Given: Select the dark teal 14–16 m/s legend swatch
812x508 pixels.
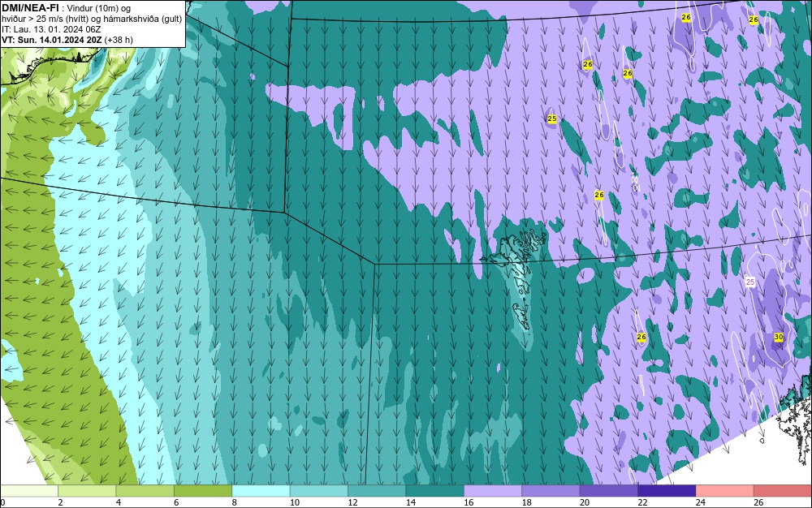Looking at the screenshot, I should tap(435, 491).
